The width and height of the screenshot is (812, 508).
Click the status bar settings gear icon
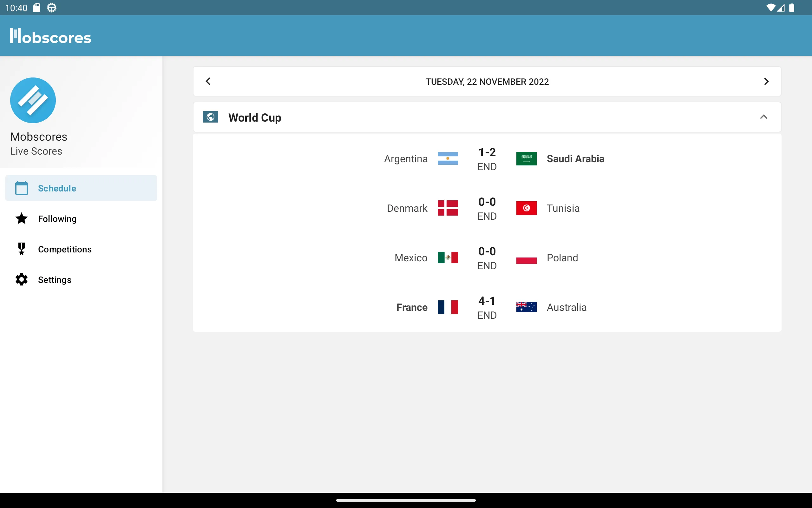pos(51,8)
